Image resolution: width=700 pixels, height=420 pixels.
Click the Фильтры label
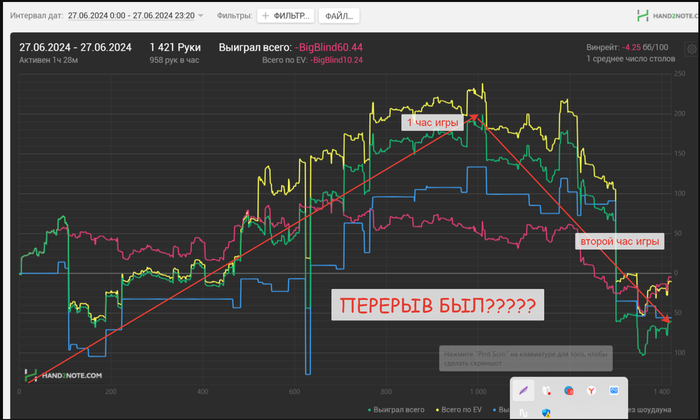[x=234, y=16]
